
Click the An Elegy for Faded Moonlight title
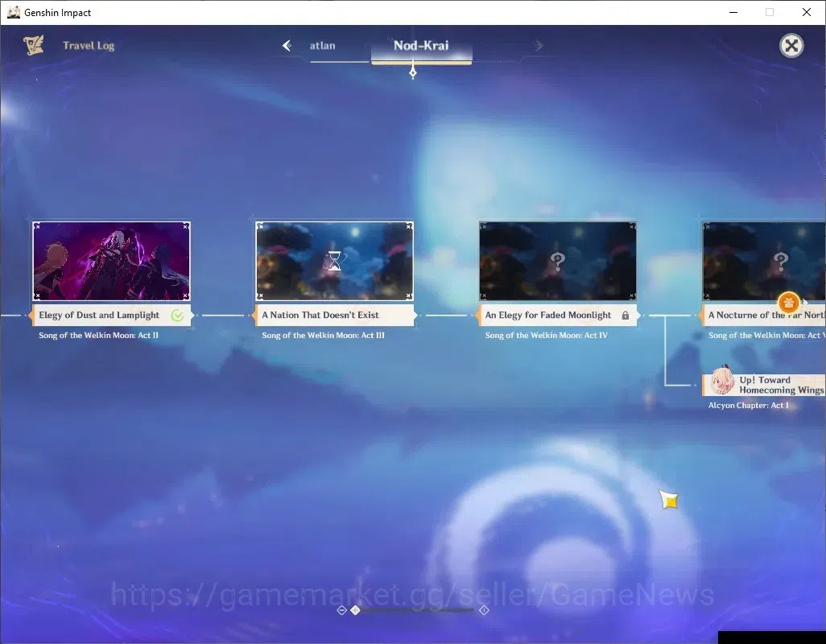548,315
